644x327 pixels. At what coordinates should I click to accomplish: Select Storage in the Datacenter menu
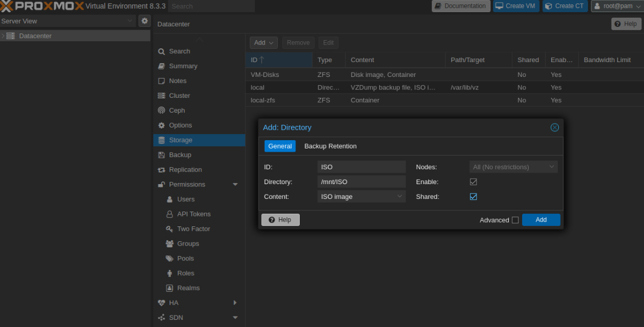199,140
